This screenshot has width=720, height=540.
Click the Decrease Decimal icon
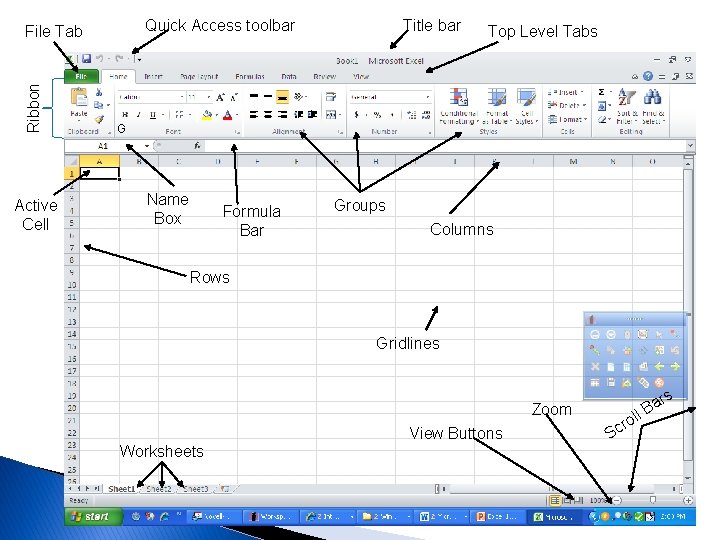click(426, 115)
